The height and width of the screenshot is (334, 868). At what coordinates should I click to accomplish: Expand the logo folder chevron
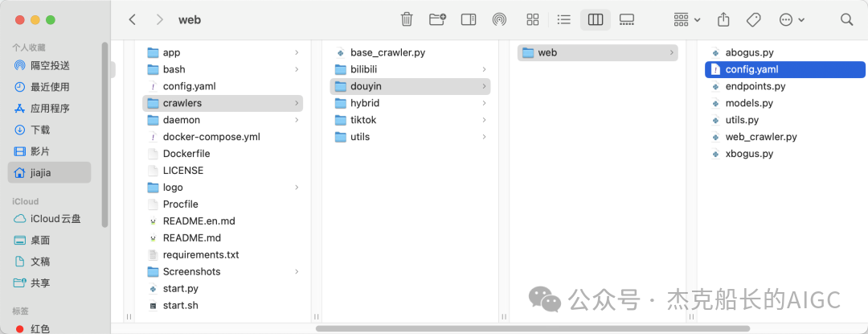pos(297,188)
